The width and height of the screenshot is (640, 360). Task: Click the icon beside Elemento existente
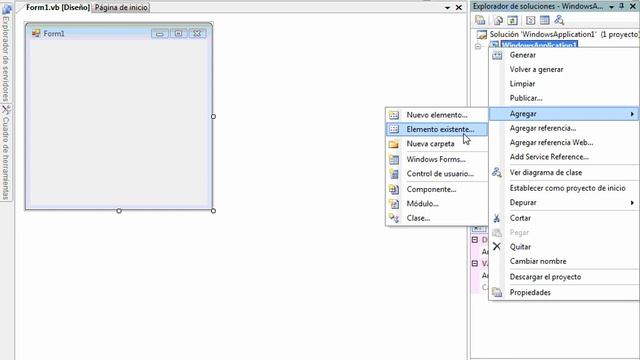pos(394,129)
